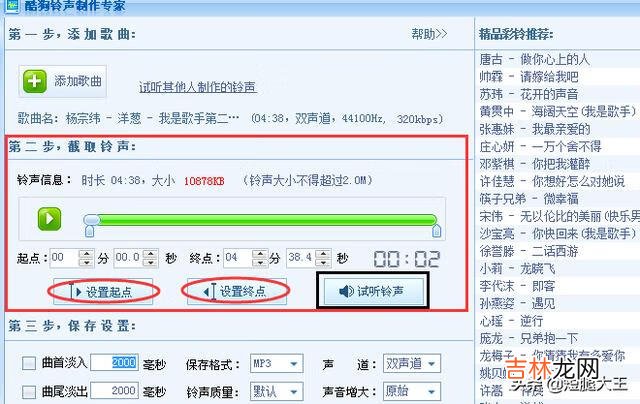Enable the 曲尾淡出 fade-out checkbox
The height and width of the screenshot is (404, 640).
[x=29, y=390]
